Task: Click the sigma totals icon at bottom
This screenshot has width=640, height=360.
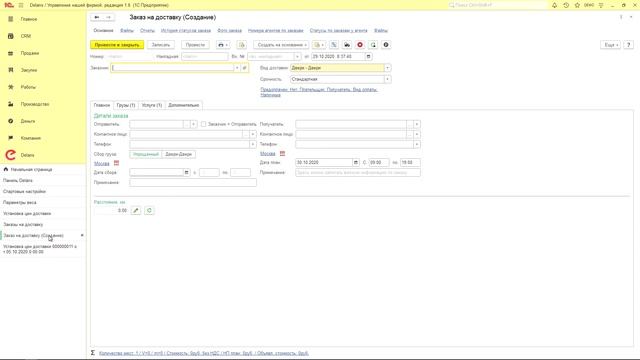Action: (93, 353)
